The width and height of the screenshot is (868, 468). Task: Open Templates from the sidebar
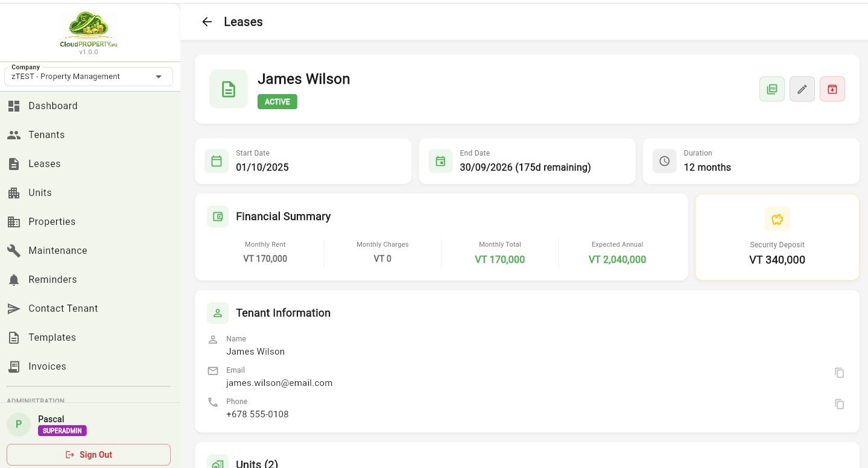(52, 337)
